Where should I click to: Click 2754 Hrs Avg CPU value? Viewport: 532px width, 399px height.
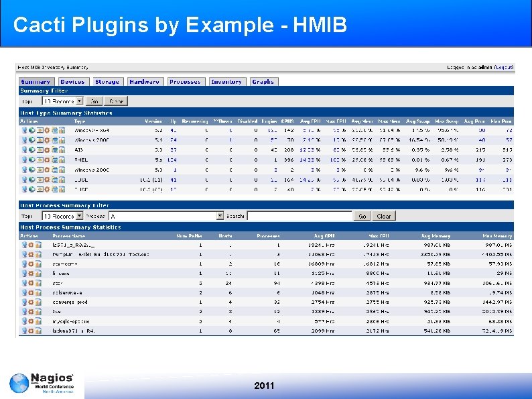[x=323, y=302]
